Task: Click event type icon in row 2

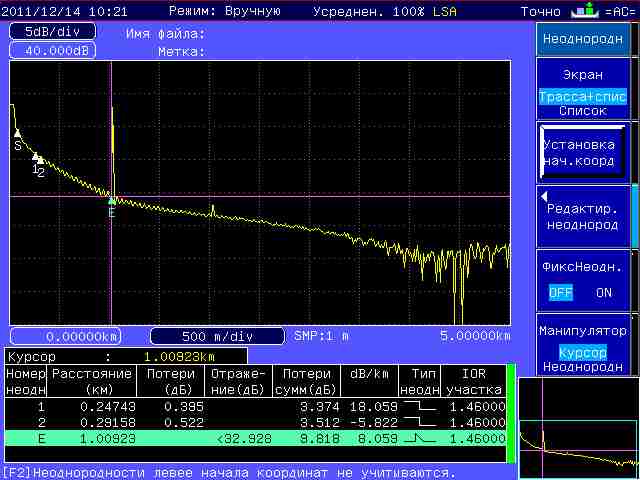Action: coord(419,423)
